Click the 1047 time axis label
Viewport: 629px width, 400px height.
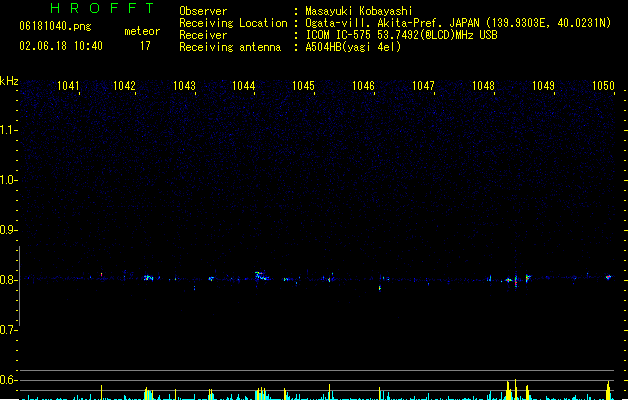pos(424,86)
